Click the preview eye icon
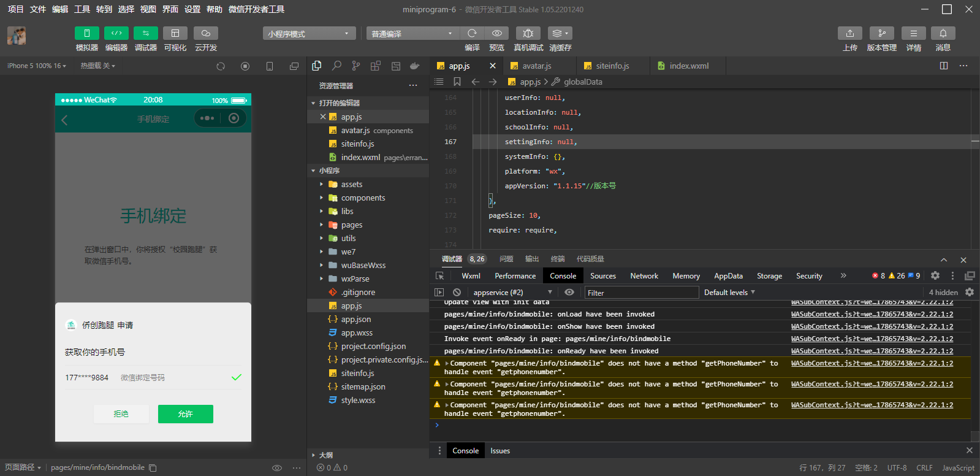 click(x=497, y=33)
